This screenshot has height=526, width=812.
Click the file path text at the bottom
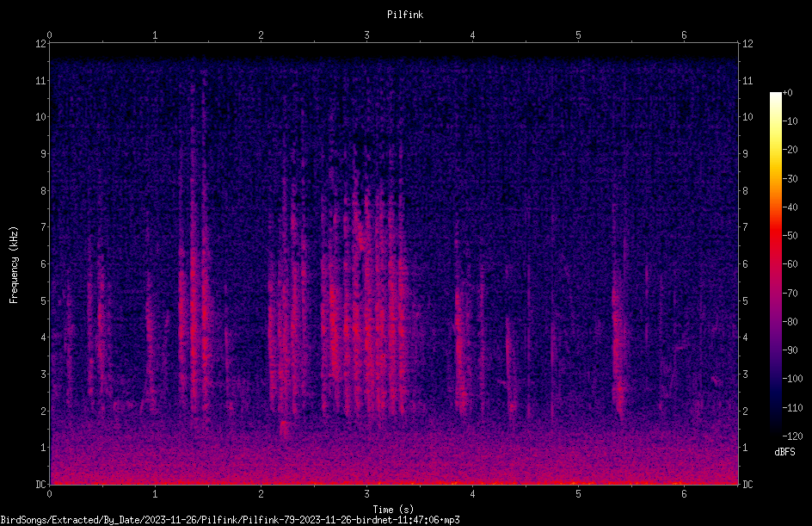point(230,520)
